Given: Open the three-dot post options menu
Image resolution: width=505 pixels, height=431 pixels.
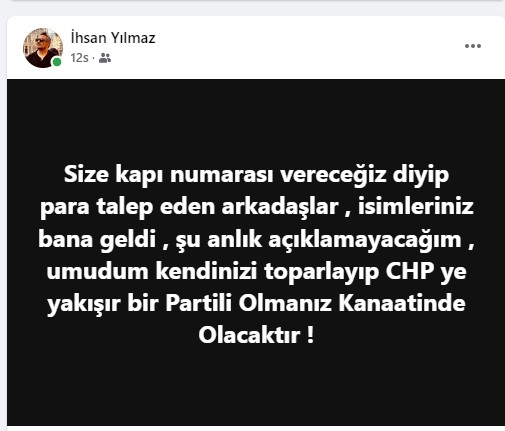Looking at the screenshot, I should click(x=473, y=46).
